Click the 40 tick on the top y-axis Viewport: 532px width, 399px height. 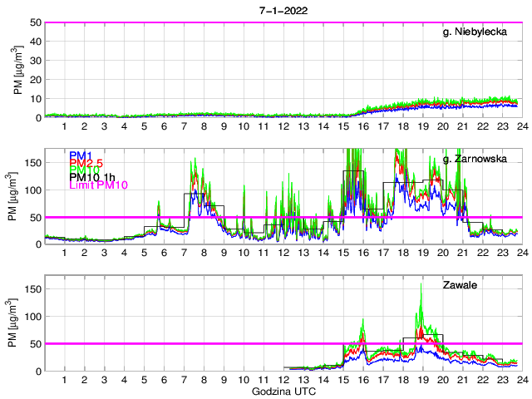[37, 42]
